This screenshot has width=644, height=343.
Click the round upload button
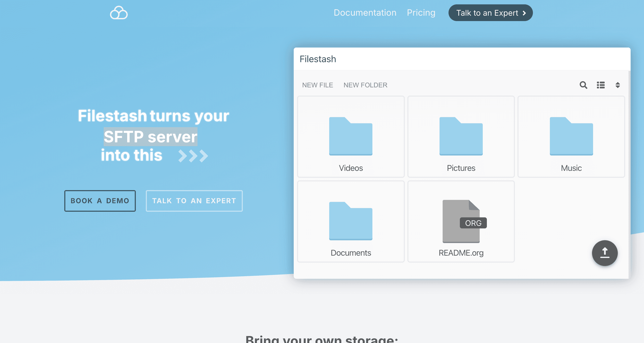pyautogui.click(x=605, y=253)
